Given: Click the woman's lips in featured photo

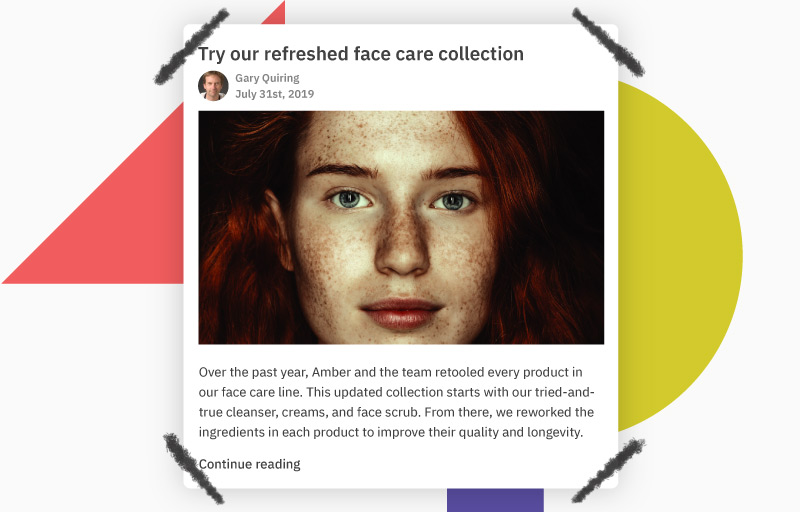Looking at the screenshot, I should (402, 313).
